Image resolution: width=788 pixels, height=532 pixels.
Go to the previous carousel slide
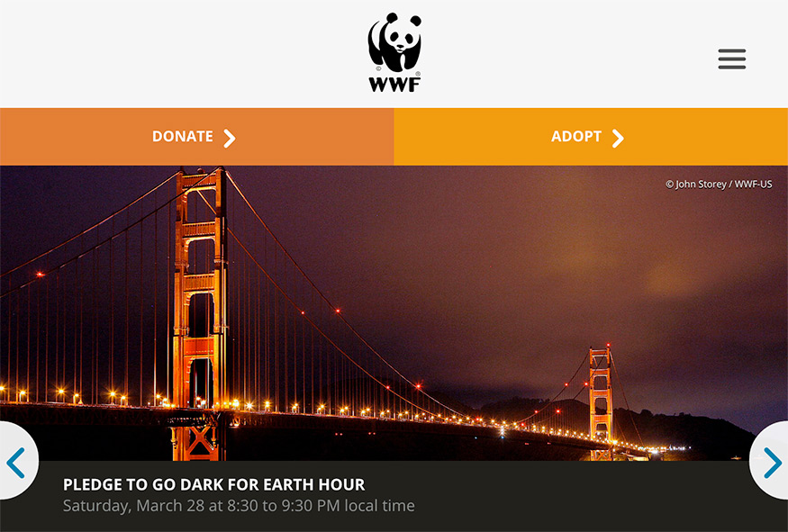point(17,461)
